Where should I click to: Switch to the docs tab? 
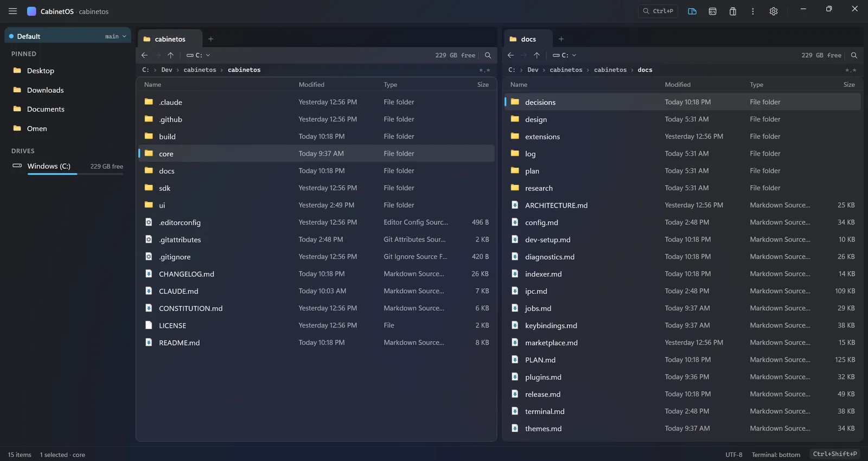coord(528,39)
